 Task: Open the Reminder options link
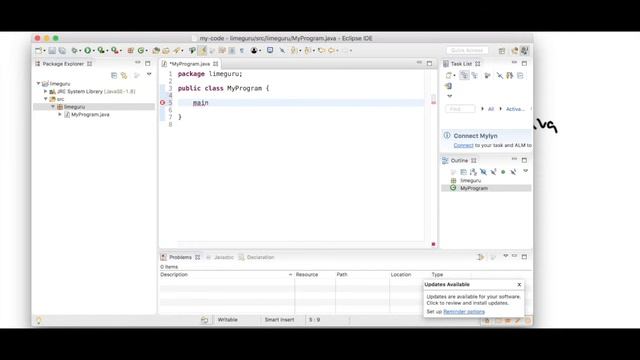tap(464, 311)
